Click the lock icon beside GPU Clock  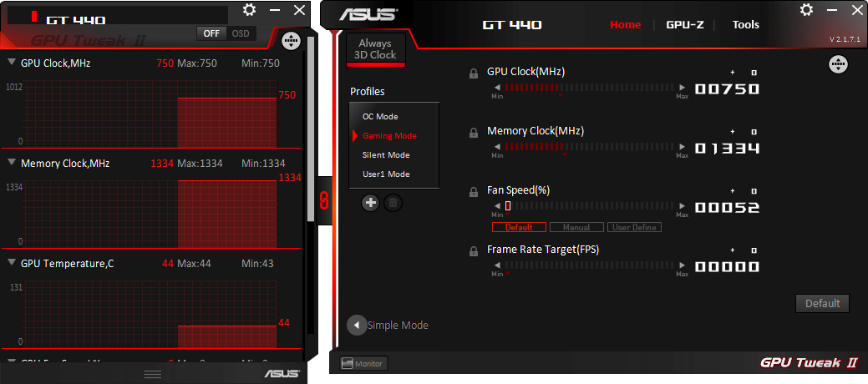tap(474, 73)
